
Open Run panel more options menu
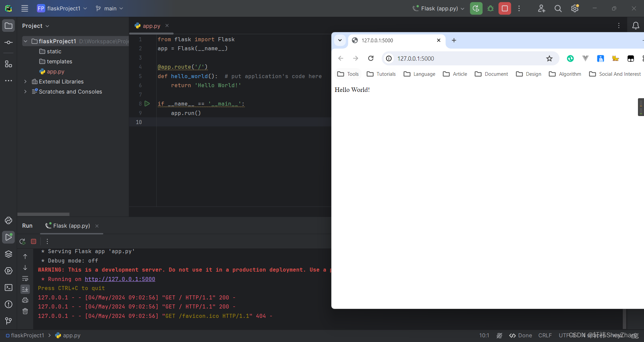click(47, 241)
